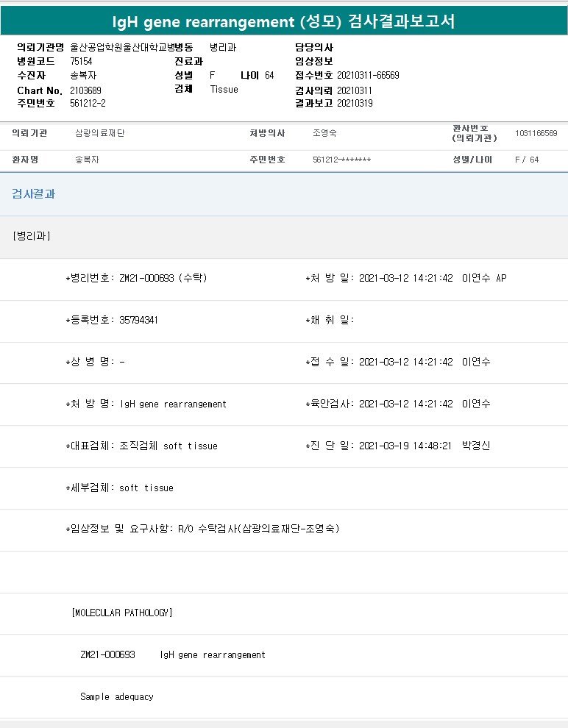This screenshot has width=568, height=728.
Task: Select the result report date 20210319
Action: click(355, 103)
